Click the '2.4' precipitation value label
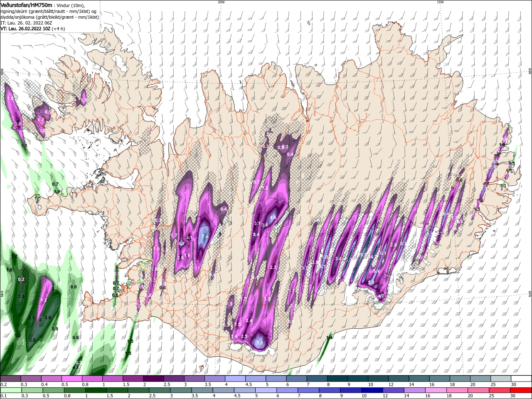 [249, 321]
